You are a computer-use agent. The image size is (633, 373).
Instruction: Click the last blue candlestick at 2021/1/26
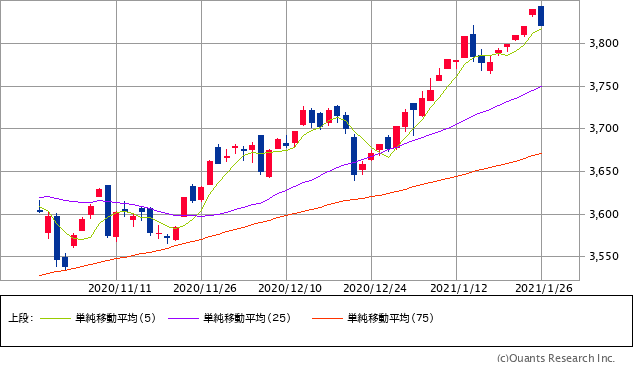541,16
